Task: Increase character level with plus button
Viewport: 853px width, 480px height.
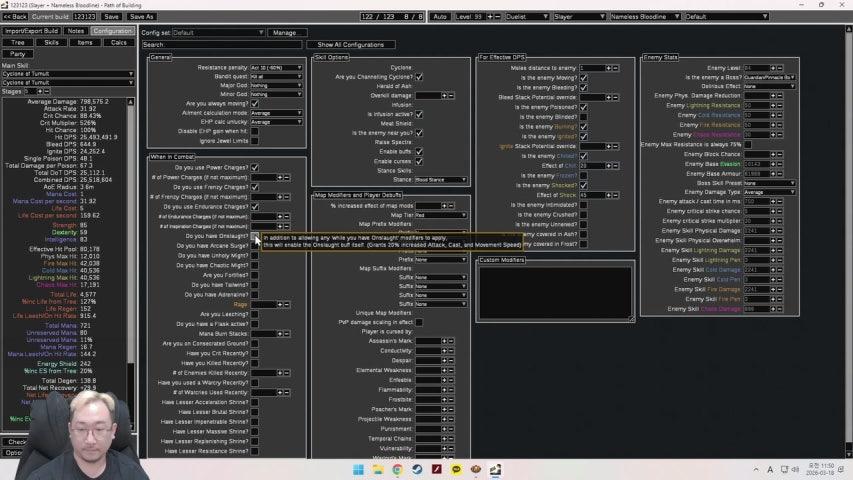Action: pos(490,17)
